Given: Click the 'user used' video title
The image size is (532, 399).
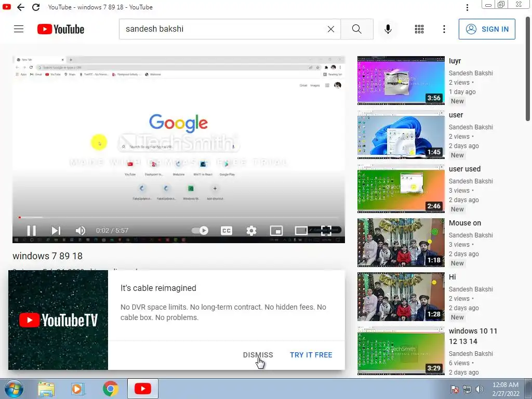Looking at the screenshot, I should coord(464,169).
